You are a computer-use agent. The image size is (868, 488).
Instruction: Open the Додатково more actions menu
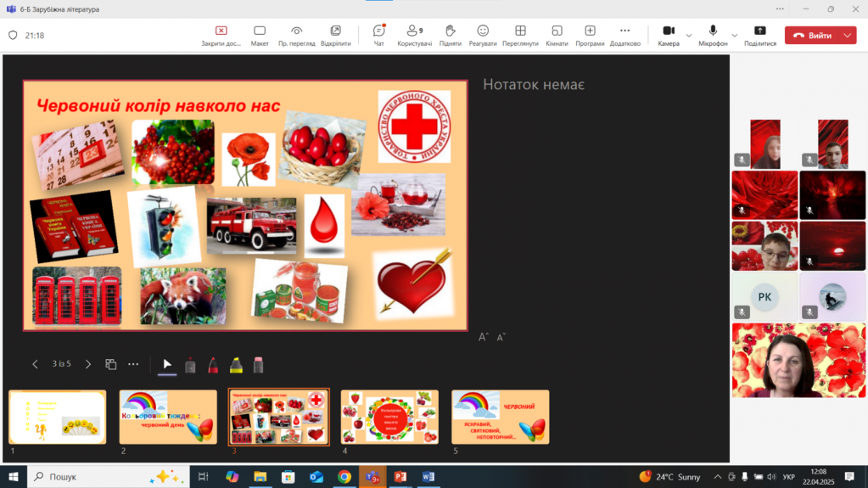(x=624, y=35)
